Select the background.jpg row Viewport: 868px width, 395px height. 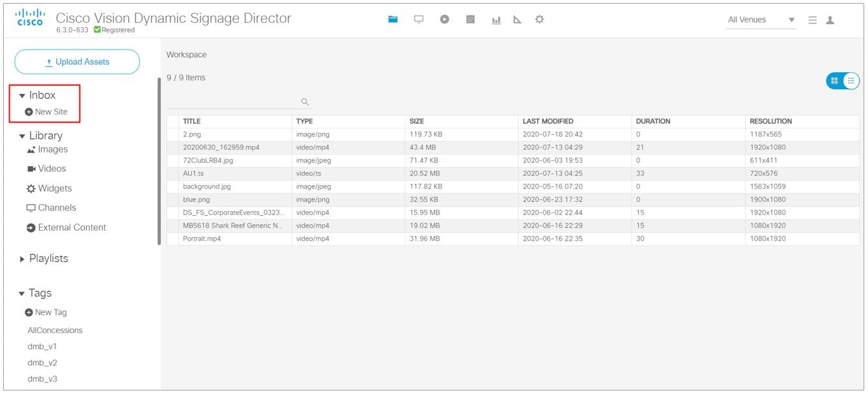coord(513,186)
